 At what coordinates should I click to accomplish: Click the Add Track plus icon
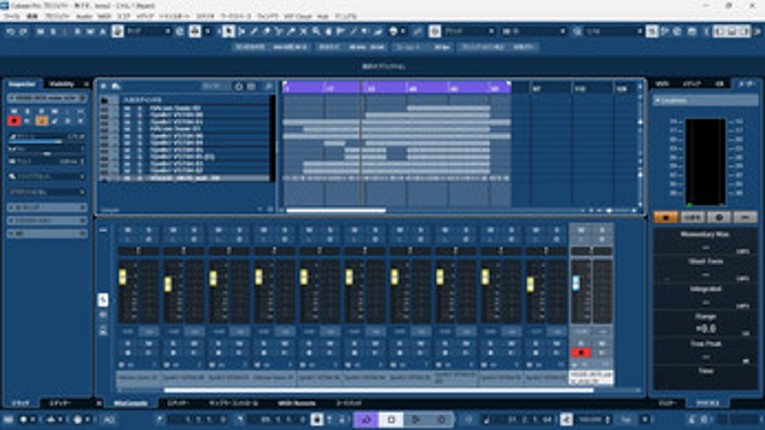click(105, 86)
